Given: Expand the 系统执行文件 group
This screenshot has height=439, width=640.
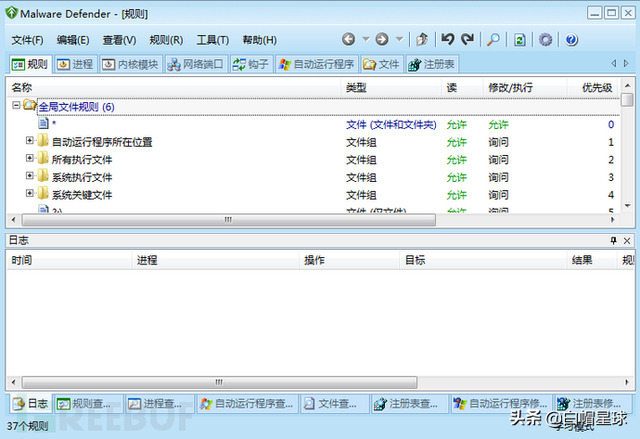Looking at the screenshot, I should [29, 175].
